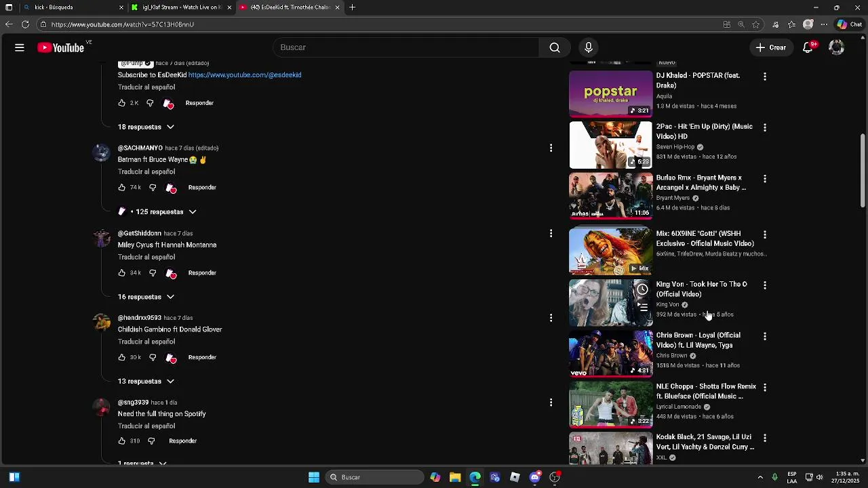Add King Von video to Watch Later
Image resolution: width=868 pixels, height=488 pixels.
642,289
